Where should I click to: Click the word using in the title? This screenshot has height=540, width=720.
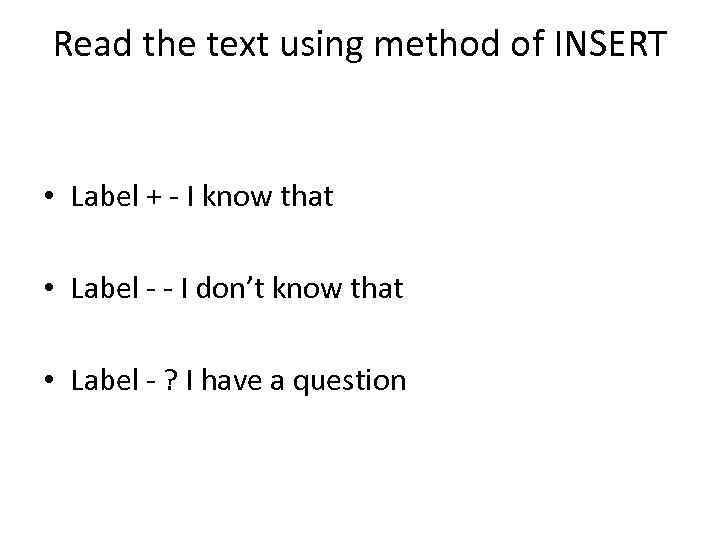point(285,46)
